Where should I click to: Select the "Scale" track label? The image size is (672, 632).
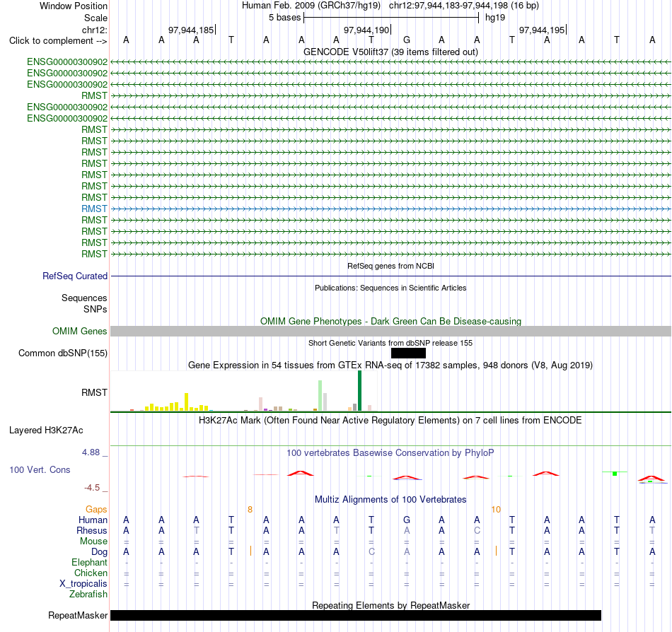[x=95, y=18]
